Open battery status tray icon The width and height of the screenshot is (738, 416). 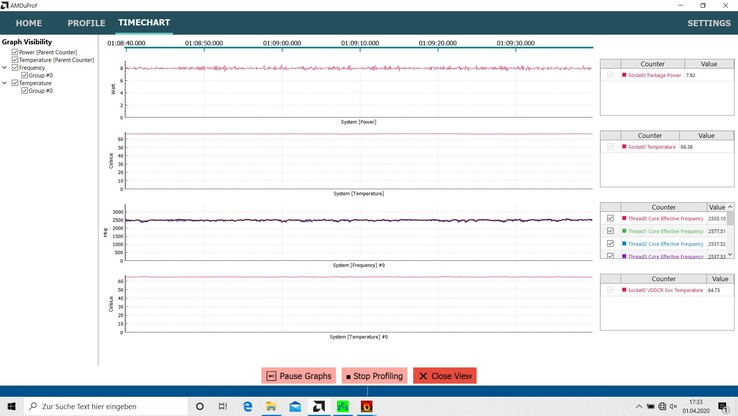tap(650, 406)
